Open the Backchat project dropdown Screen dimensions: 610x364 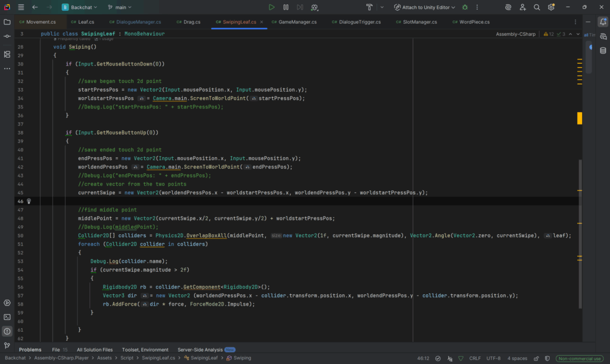[80, 7]
